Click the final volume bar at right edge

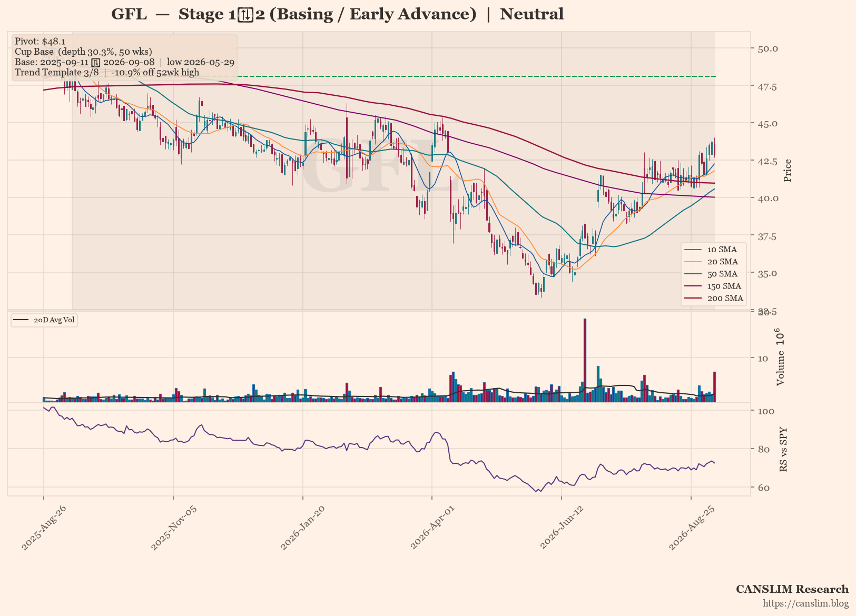coord(714,387)
